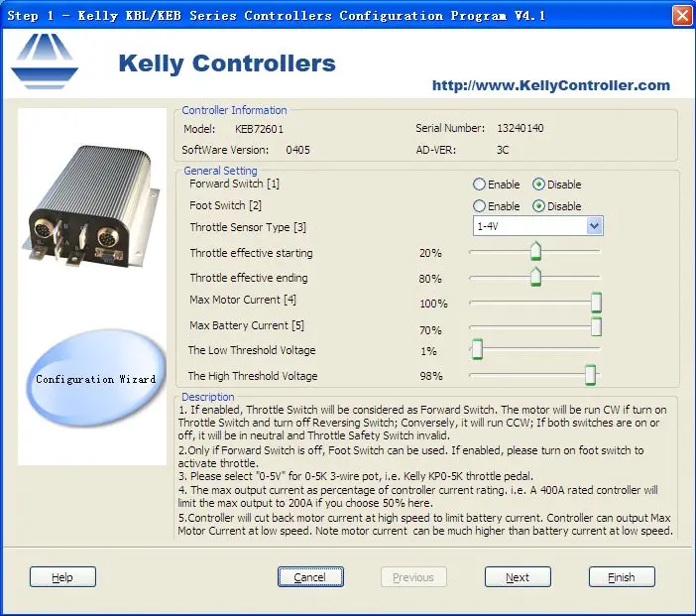Click the 98% high threshold value
Viewport: 696px width, 616px height.
tap(431, 376)
